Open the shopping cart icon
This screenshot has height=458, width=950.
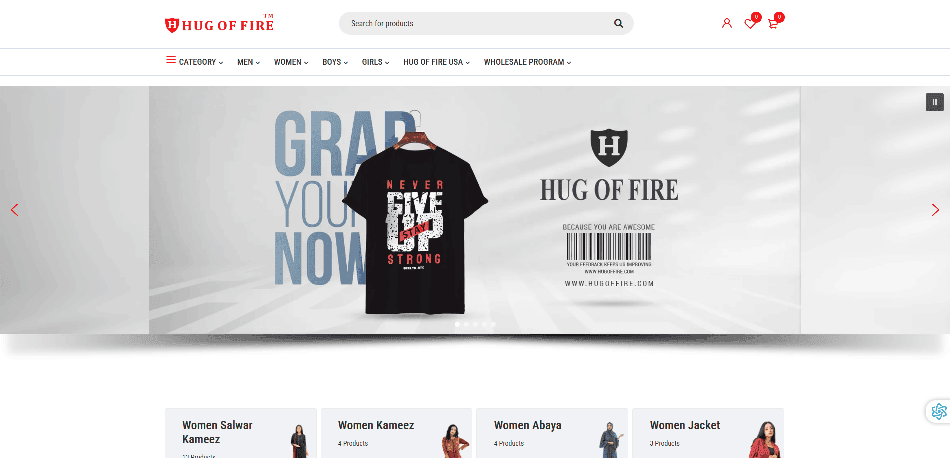(772, 24)
